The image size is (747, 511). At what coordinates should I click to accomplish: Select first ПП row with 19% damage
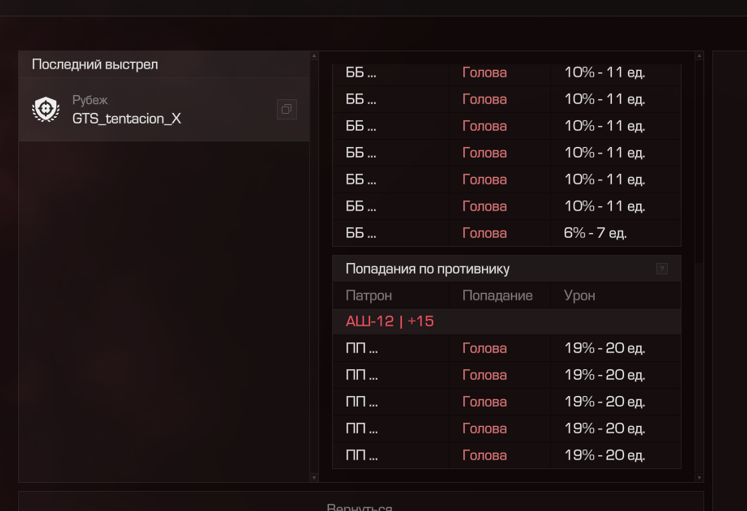coord(506,348)
